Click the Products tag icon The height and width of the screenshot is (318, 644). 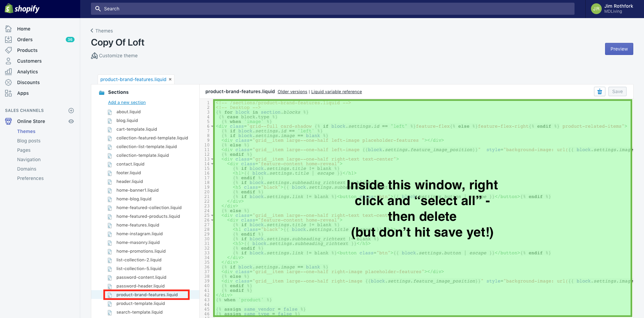[x=8, y=50]
